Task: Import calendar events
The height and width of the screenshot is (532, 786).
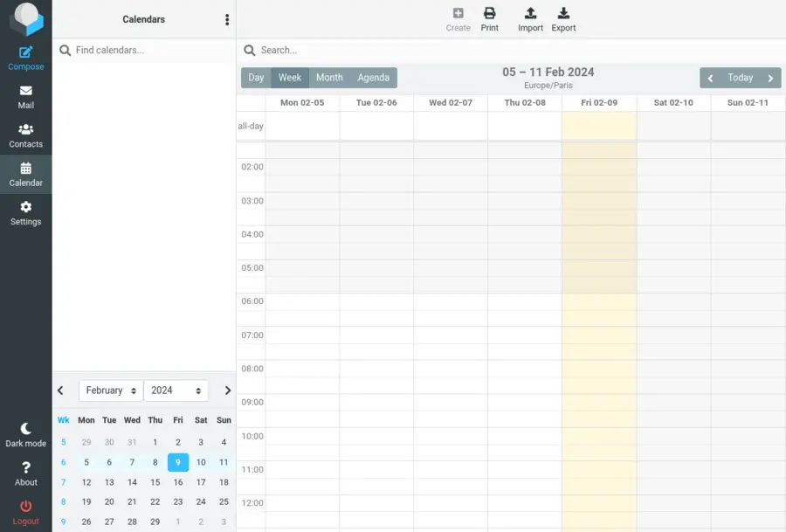Action: pyautogui.click(x=530, y=17)
